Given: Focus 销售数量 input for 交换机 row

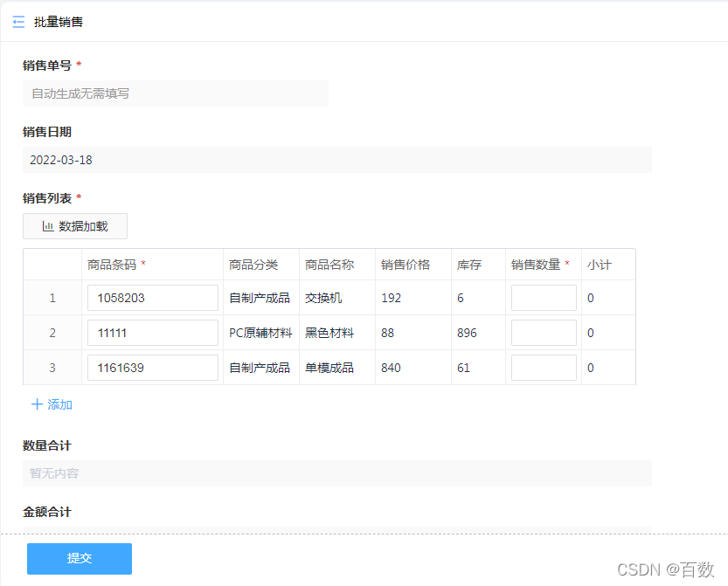Looking at the screenshot, I should [544, 298].
